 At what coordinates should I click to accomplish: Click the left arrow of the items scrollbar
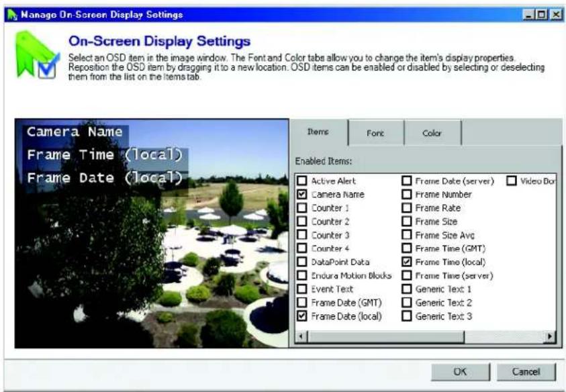pos(301,336)
